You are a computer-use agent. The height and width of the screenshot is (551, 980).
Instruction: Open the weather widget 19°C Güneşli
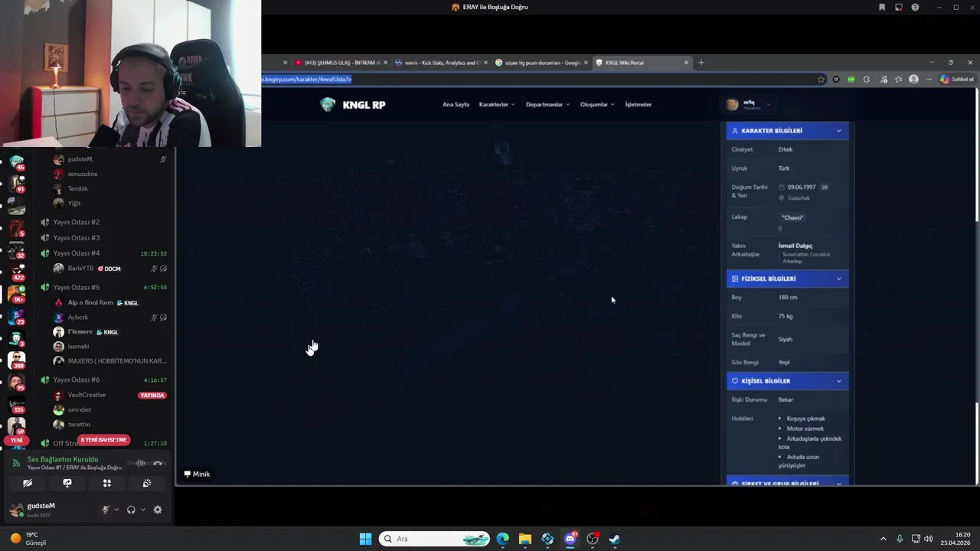click(x=29, y=539)
